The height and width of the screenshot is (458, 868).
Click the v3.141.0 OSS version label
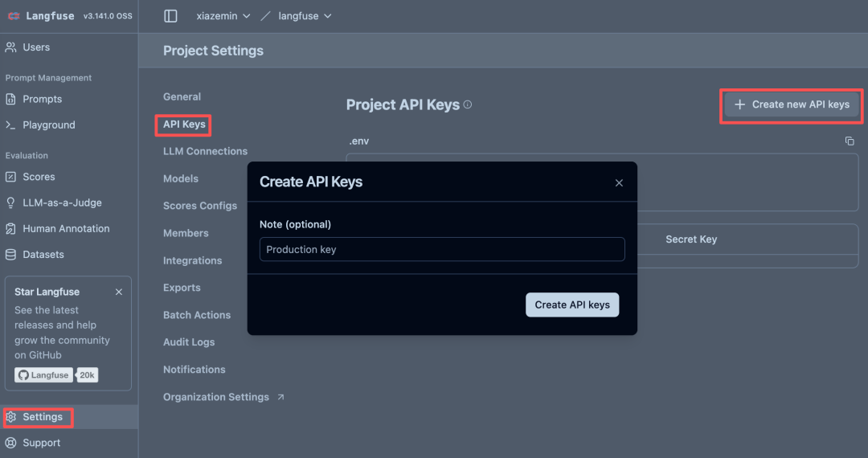tap(108, 16)
